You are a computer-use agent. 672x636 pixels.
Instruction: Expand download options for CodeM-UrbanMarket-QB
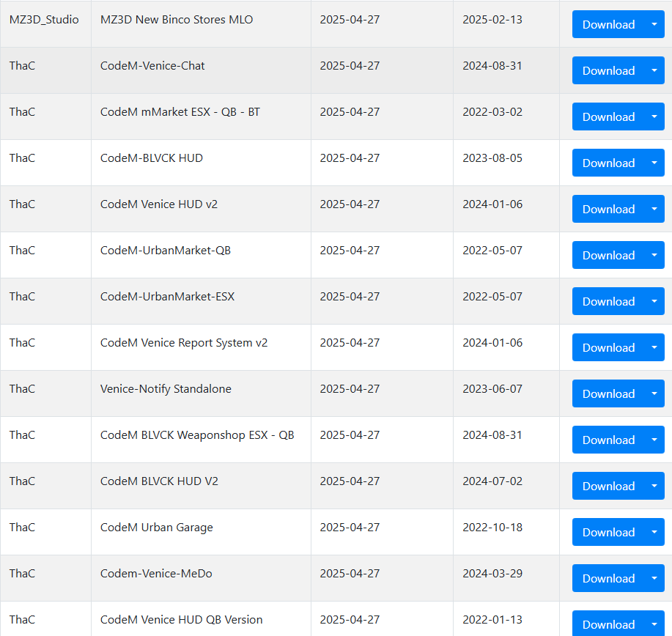click(x=654, y=255)
